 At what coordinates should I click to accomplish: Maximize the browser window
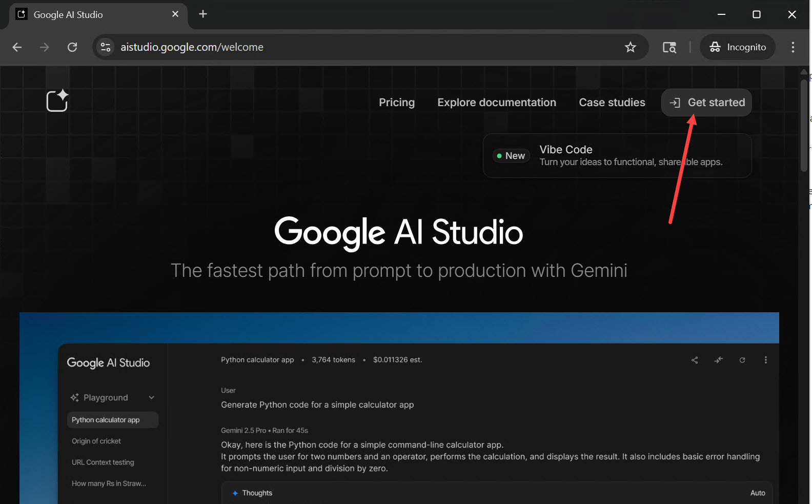(757, 14)
